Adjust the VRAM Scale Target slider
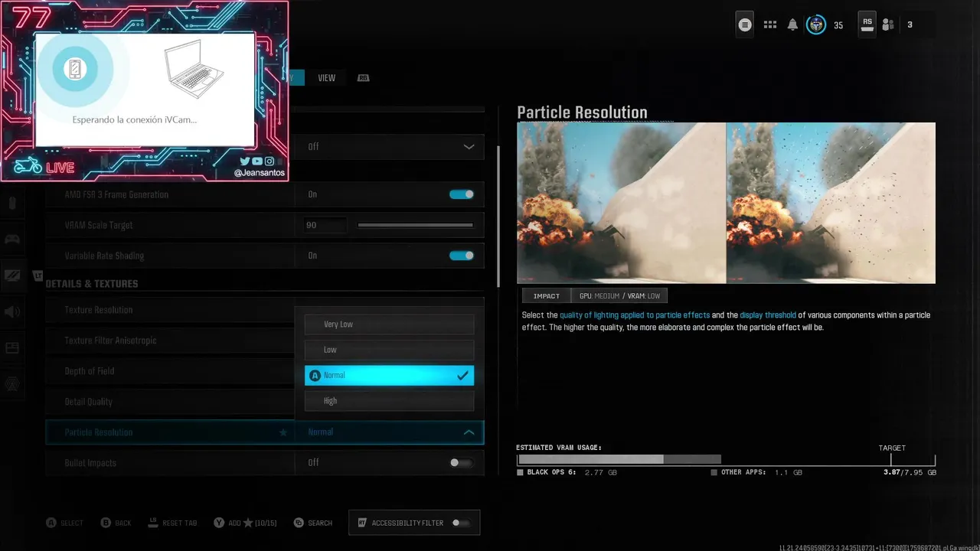The image size is (980, 551). pyautogui.click(x=415, y=225)
